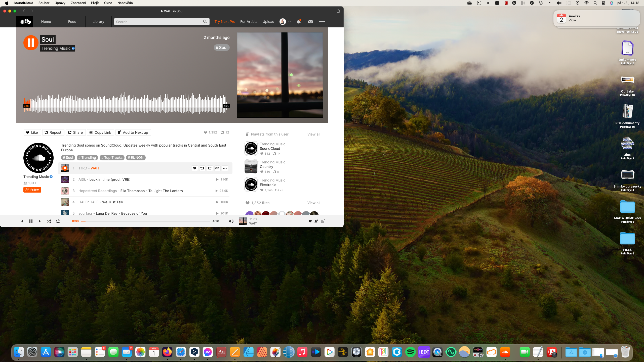This screenshot has height=362, width=644.
Task: Go to previous track in player bar
Action: [x=22, y=221]
